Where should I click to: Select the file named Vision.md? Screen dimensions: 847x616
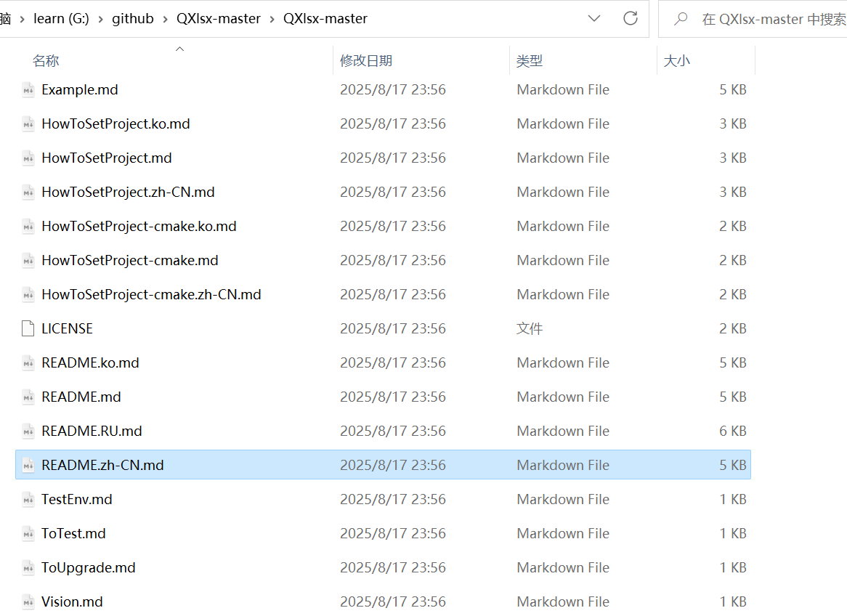72,601
